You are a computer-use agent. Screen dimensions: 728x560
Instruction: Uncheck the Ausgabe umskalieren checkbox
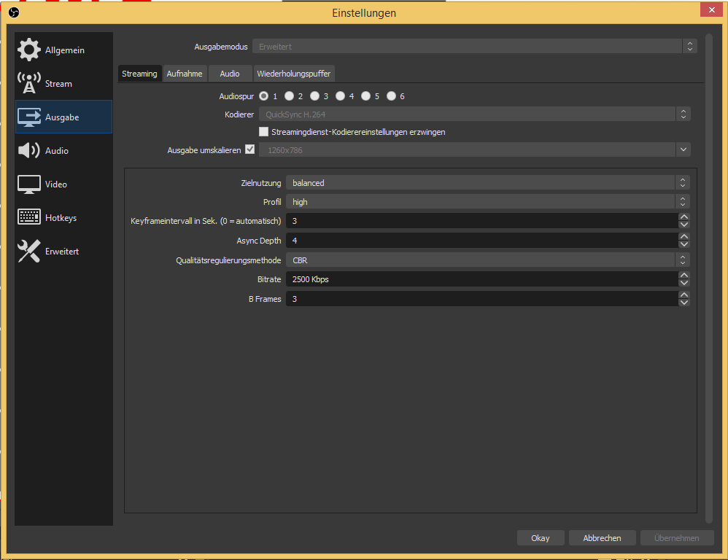(250, 150)
